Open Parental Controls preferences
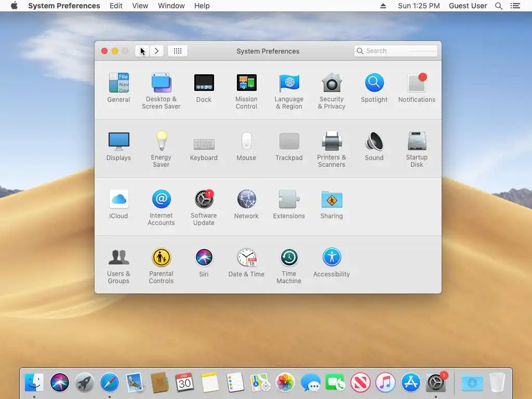The image size is (532, 399). [161, 266]
